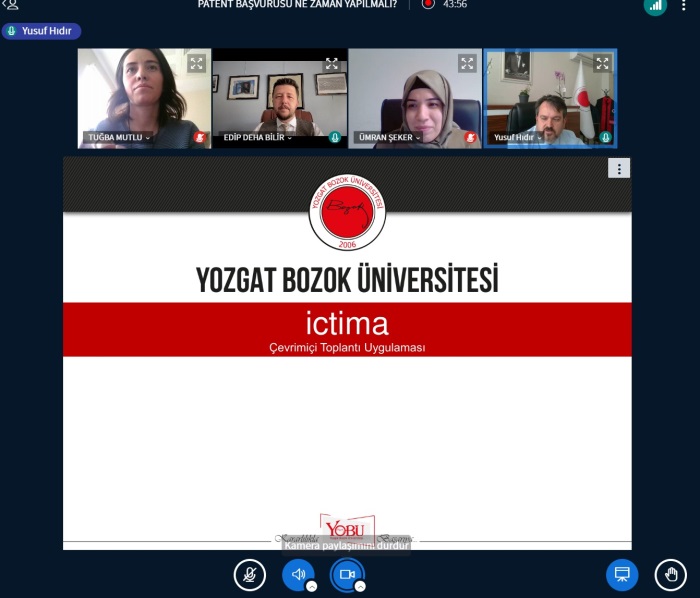Screen dimensions: 700x598
Task: Open the options menu at top right
Action: tap(683, 5)
